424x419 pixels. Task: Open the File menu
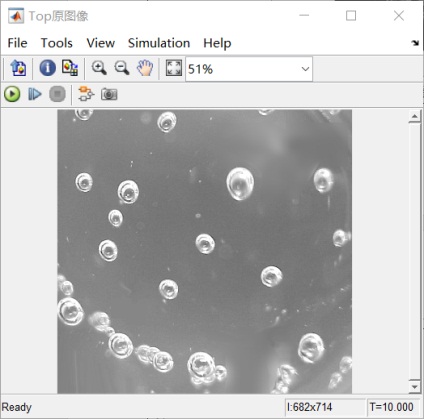click(x=17, y=43)
